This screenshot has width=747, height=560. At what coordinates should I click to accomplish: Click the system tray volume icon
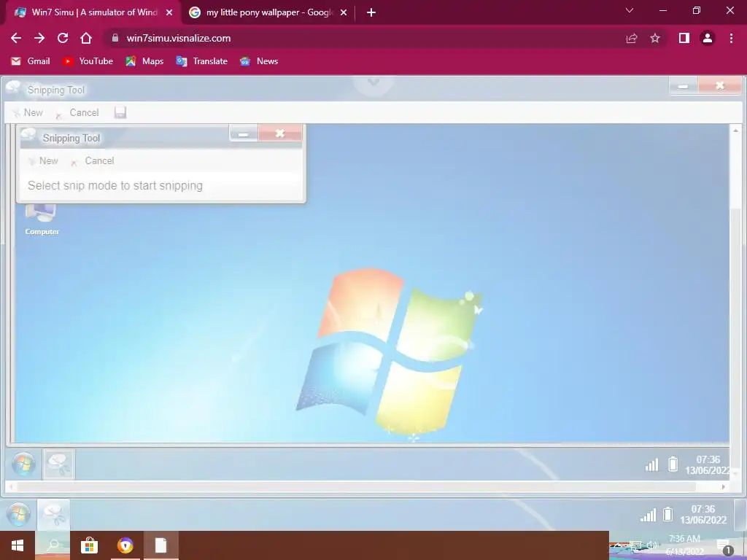[651, 545]
